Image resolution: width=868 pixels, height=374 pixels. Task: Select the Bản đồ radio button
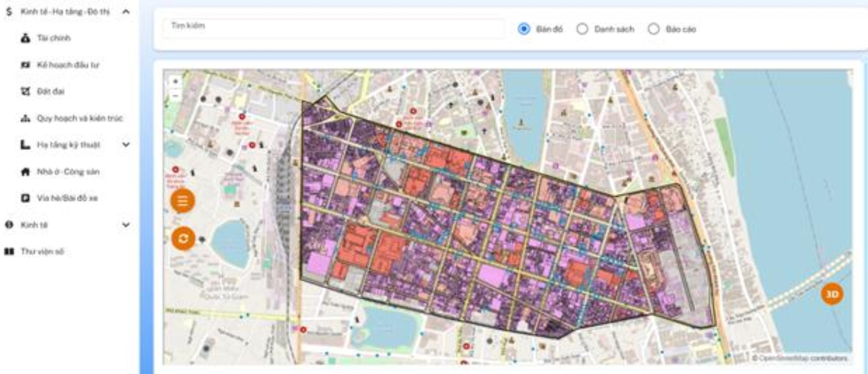pos(524,29)
